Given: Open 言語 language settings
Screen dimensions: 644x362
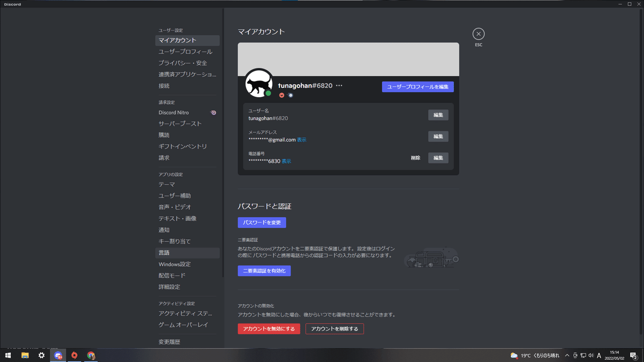Looking at the screenshot, I should pyautogui.click(x=187, y=253).
